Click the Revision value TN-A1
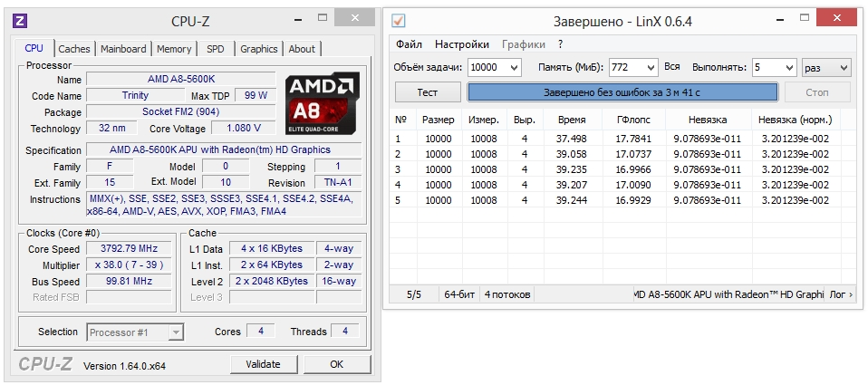Image resolution: width=868 pixels, height=385 pixels. [x=338, y=182]
